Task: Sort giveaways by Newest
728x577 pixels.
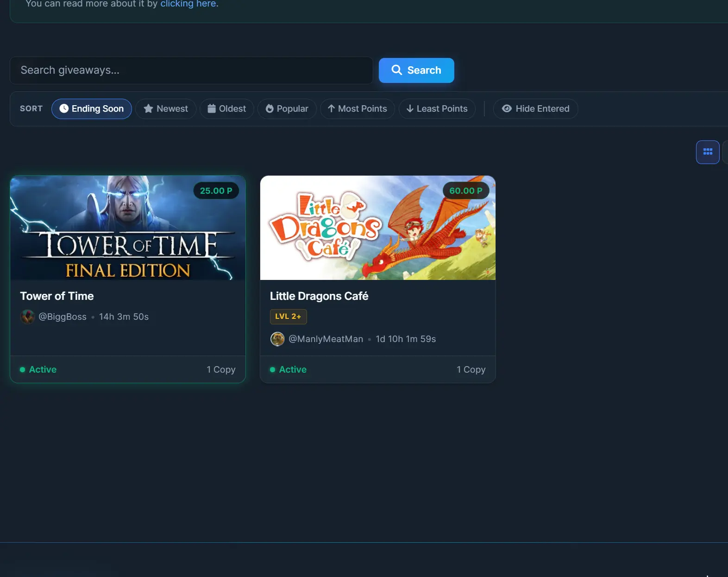Action: (166, 108)
